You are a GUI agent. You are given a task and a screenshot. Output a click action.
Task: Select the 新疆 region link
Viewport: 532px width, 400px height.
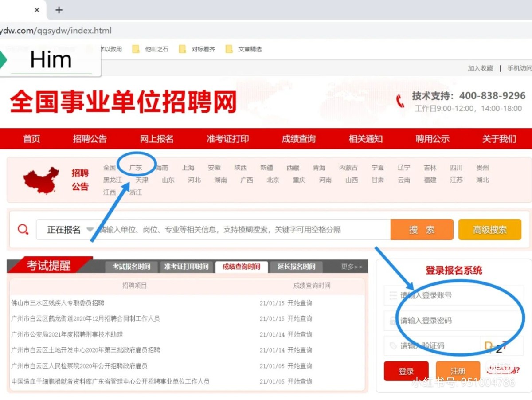coord(267,168)
